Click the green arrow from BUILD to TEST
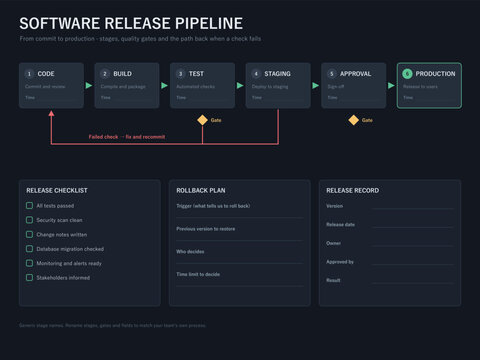The height and width of the screenshot is (360, 480). (165, 85)
